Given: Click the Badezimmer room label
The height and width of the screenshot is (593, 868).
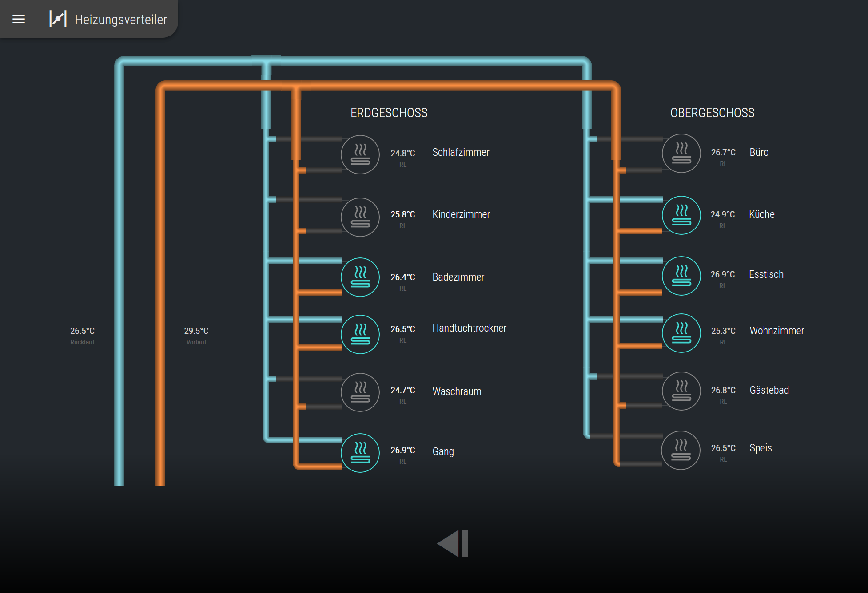Looking at the screenshot, I should (458, 277).
